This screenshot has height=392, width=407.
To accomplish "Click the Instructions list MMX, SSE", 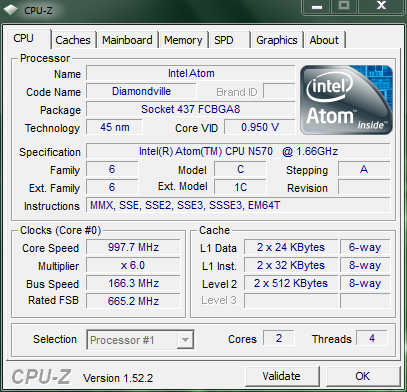I will point(238,205).
